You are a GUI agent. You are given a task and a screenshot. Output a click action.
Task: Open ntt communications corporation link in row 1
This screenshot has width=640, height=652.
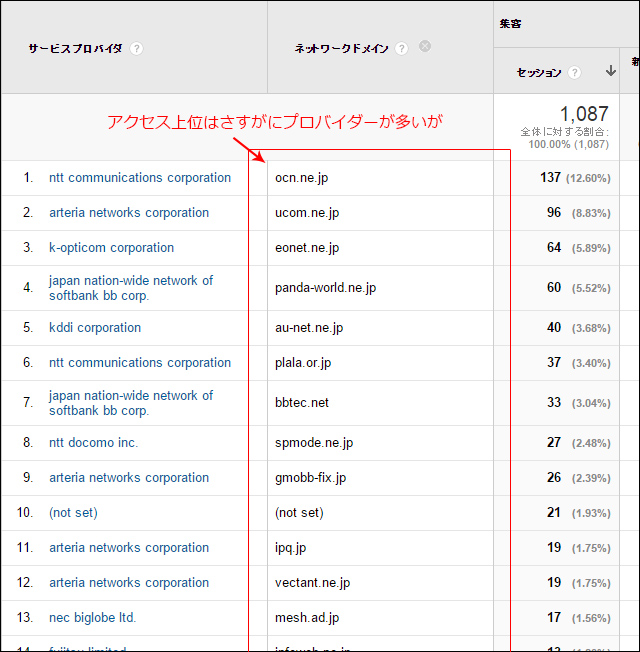coord(140,178)
